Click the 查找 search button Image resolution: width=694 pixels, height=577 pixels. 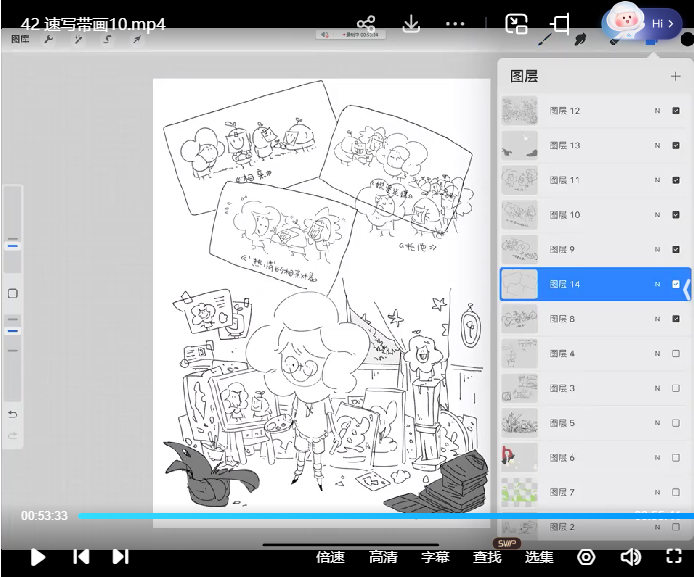pos(487,557)
